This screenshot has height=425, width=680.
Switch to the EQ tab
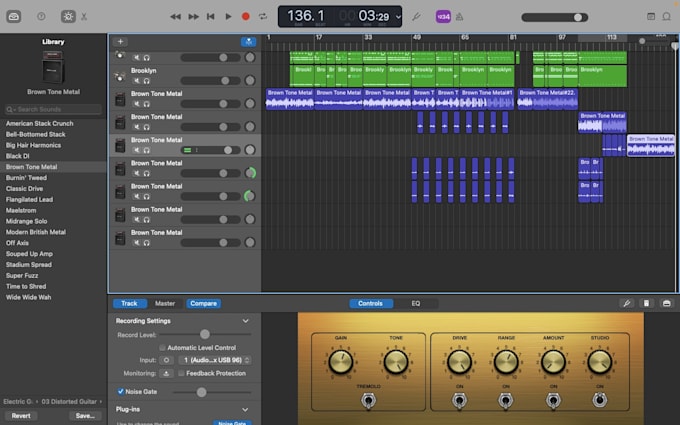click(x=415, y=304)
